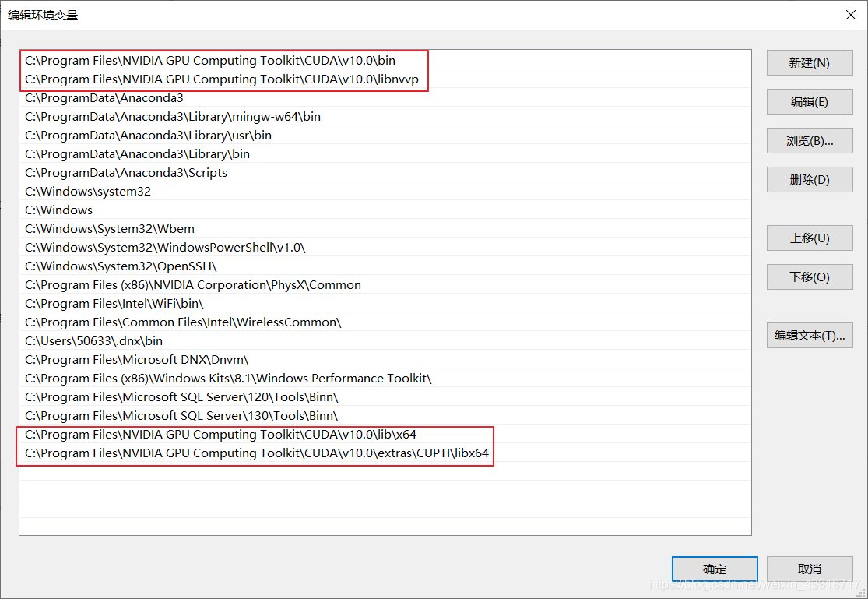
Task: Open the 浏览(B)... browse button
Action: [810, 141]
